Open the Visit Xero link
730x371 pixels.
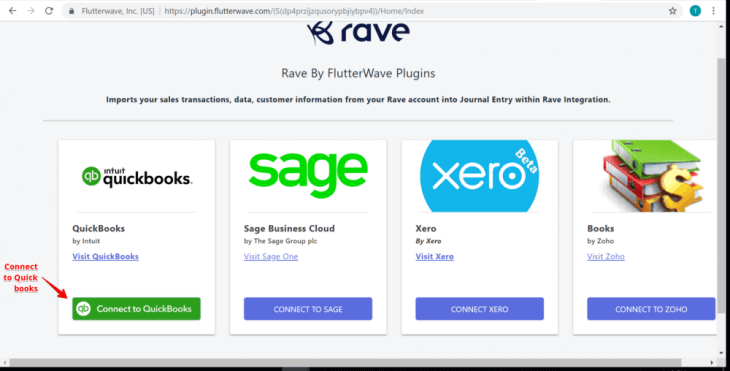coord(434,256)
